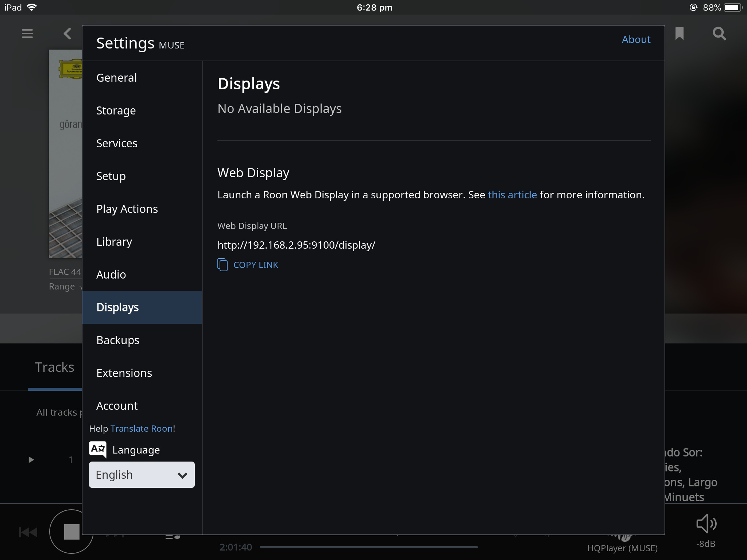Open search with the magnifying glass icon
The height and width of the screenshot is (560, 747).
pyautogui.click(x=718, y=34)
